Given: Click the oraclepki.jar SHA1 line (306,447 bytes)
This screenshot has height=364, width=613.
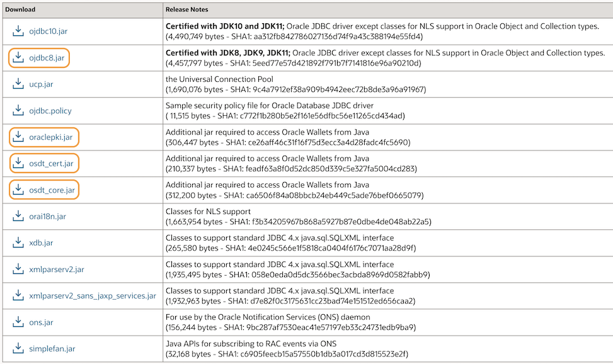Looking at the screenshot, I should point(288,142).
